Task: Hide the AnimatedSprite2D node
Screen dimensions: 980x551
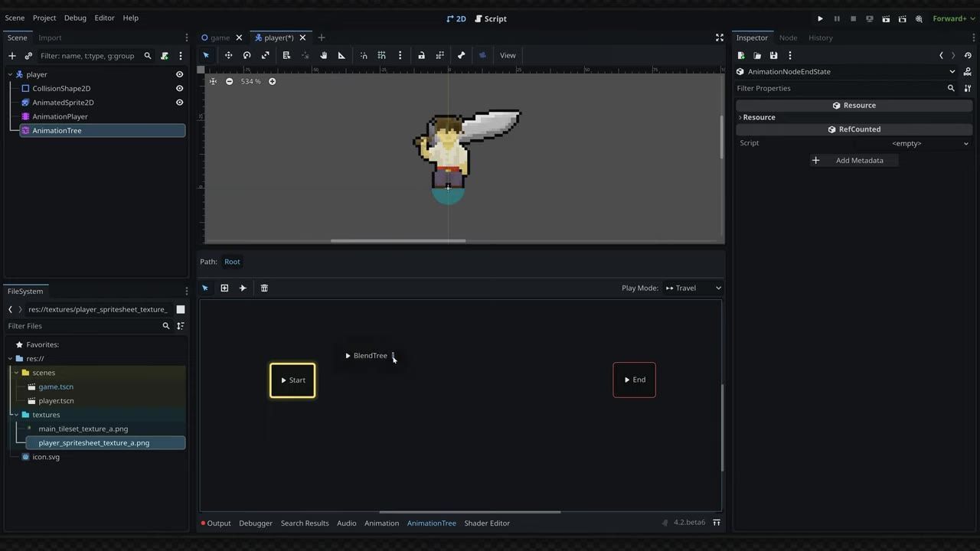Action: tap(179, 103)
